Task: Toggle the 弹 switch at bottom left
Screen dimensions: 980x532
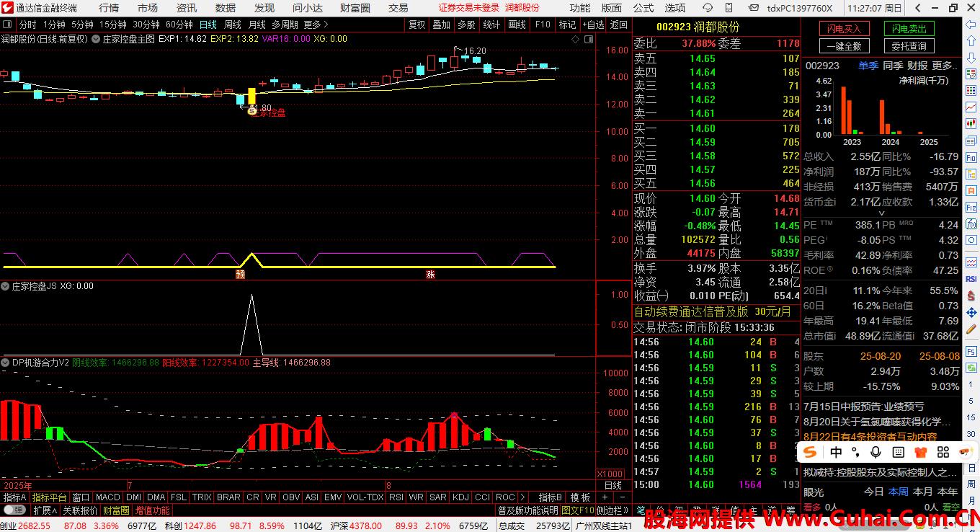Action: 14,510
